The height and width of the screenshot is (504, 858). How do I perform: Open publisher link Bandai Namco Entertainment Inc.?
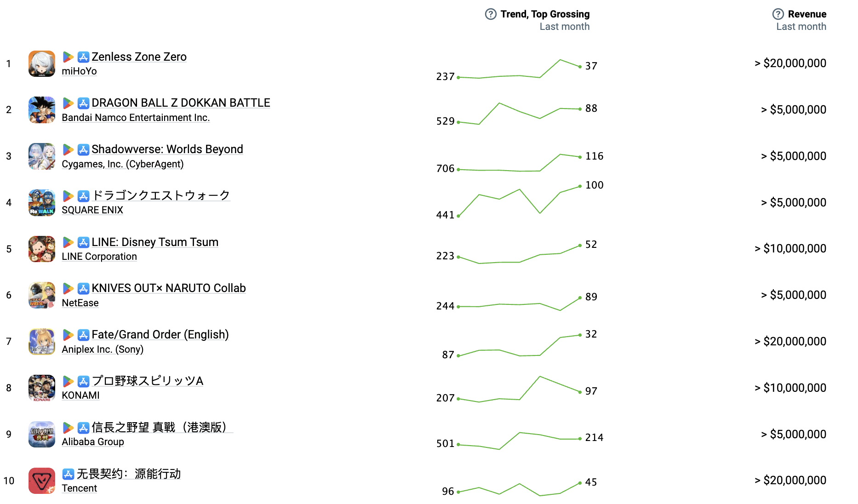[x=136, y=118]
